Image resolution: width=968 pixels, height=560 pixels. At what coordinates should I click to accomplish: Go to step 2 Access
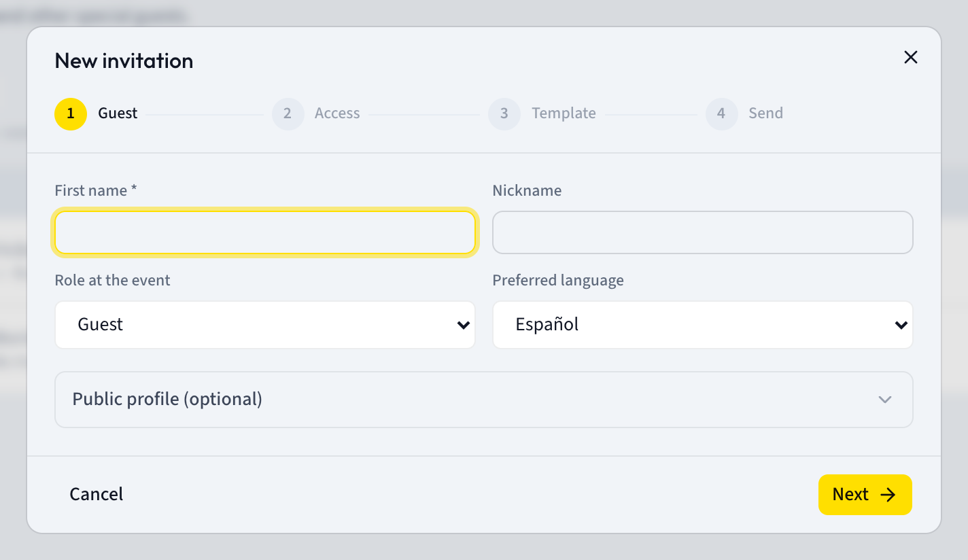[x=316, y=113]
